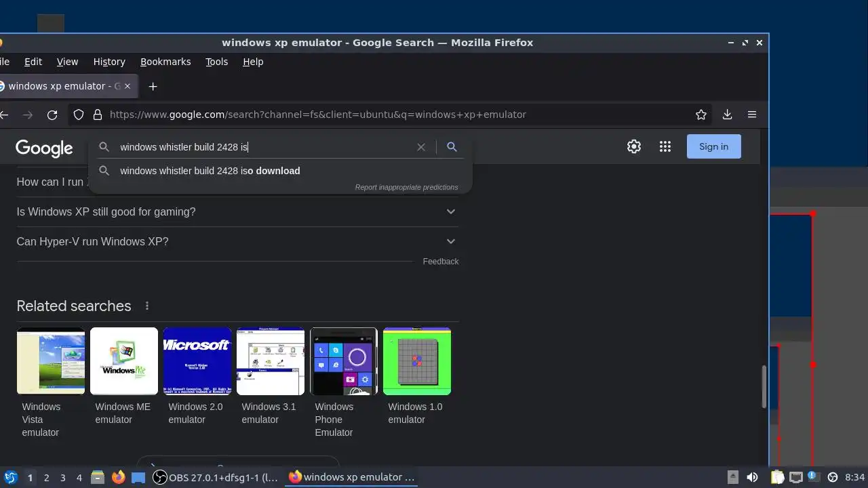
Task: Open removable media tray icon
Action: 733,477
